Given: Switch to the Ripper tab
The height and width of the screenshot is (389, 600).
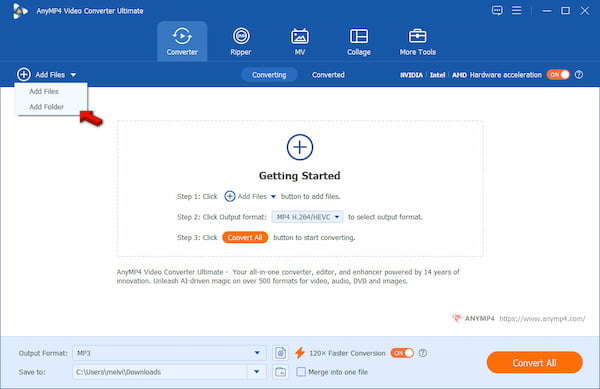Looking at the screenshot, I should pos(241,41).
